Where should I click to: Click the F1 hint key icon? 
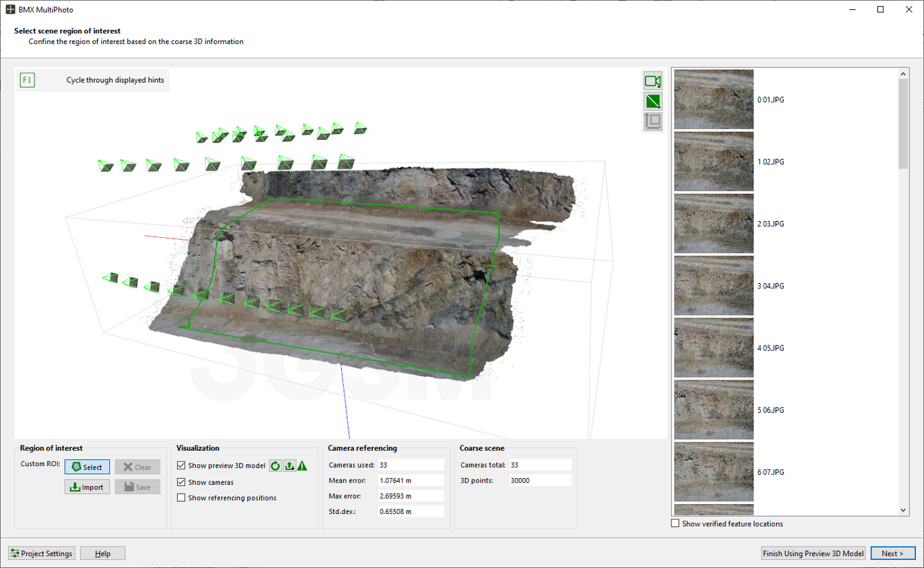27,81
